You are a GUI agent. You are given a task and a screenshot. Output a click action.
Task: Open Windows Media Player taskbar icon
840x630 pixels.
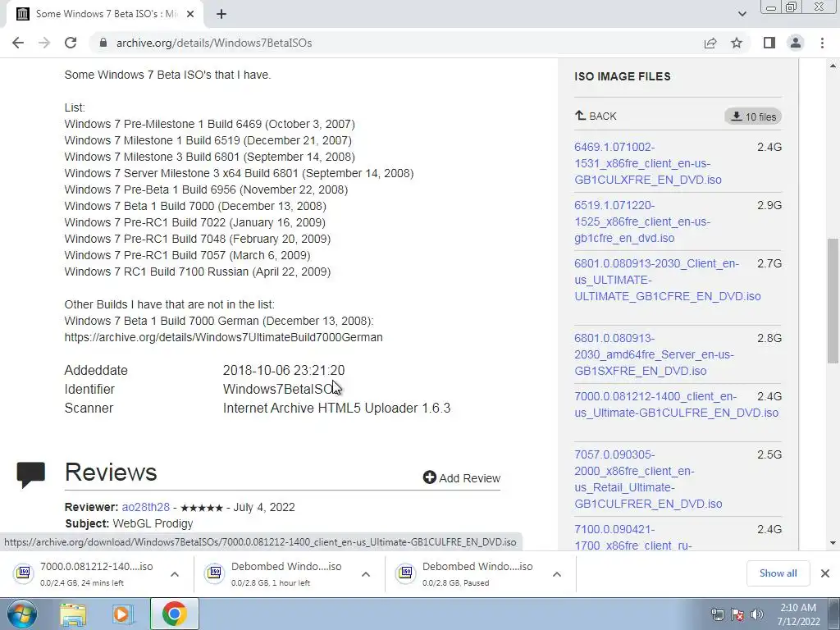coord(123,614)
